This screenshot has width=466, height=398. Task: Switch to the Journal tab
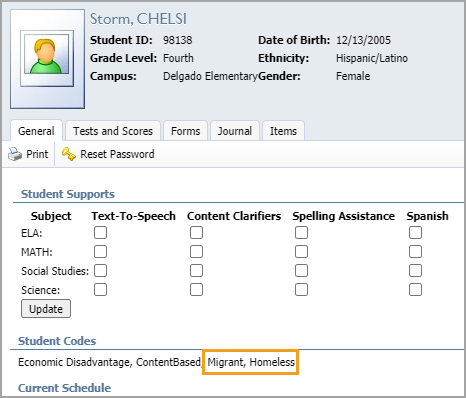pyautogui.click(x=235, y=131)
